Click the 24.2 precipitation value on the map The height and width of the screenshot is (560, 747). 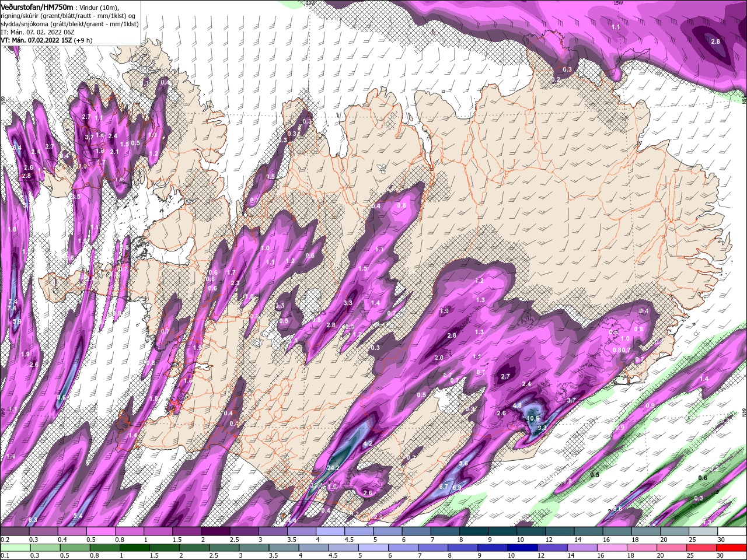click(333, 468)
